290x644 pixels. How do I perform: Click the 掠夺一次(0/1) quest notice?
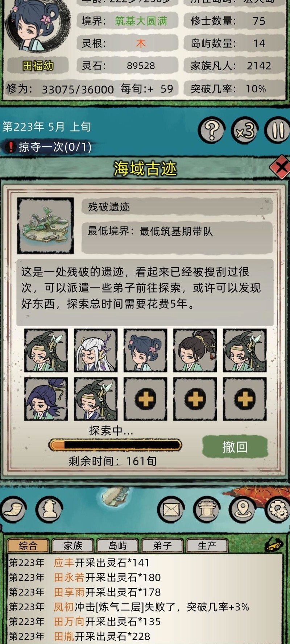point(49,147)
